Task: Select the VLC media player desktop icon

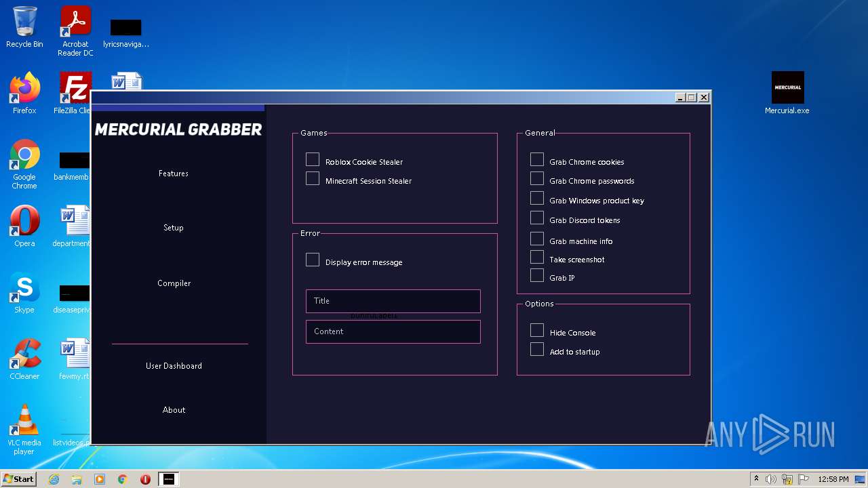Action: pyautogui.click(x=24, y=430)
